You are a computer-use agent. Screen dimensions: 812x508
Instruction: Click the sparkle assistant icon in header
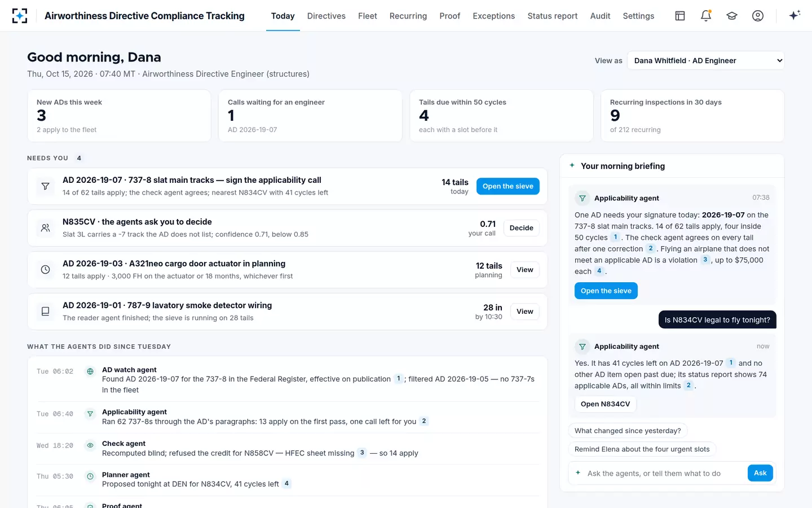795,16
